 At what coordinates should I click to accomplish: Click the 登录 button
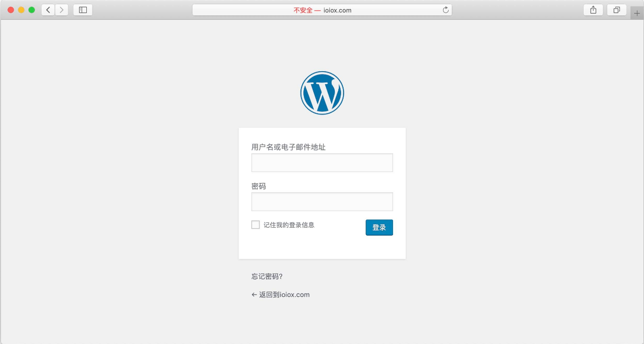click(379, 228)
